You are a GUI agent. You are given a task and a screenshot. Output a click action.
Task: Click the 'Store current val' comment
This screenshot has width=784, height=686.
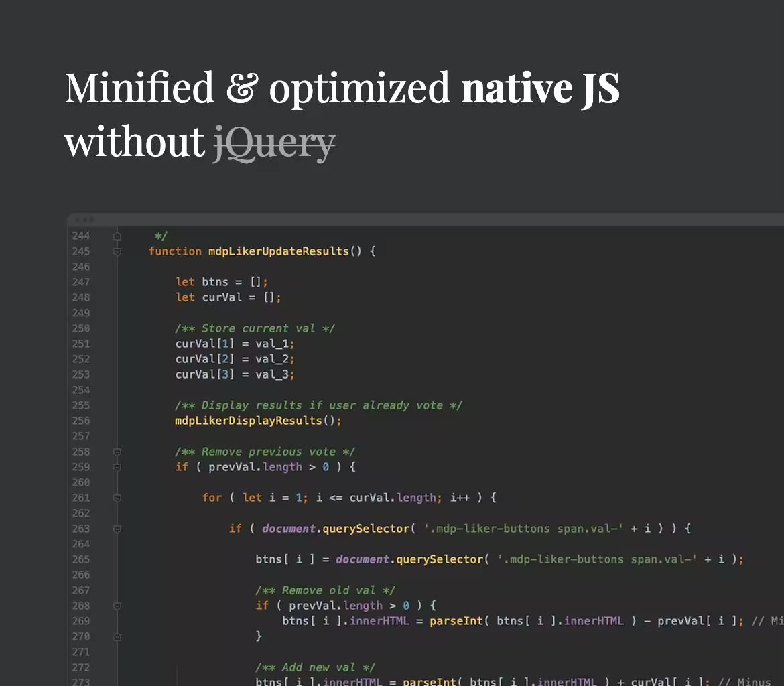[x=255, y=328]
